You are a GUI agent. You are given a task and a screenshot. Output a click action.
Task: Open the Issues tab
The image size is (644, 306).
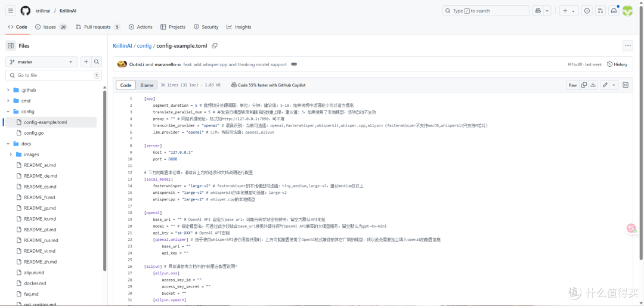[x=52, y=27]
